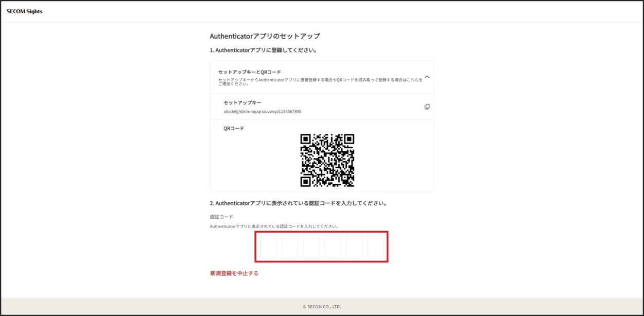This screenshot has width=644, height=316.
Task: Focus the first 認証コード digit box
Action: [x=268, y=247]
